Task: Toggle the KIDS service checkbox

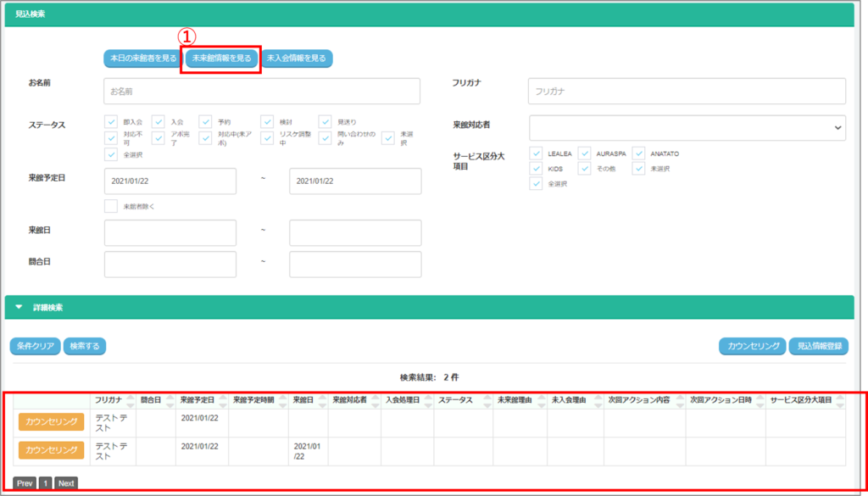Action: click(535, 169)
